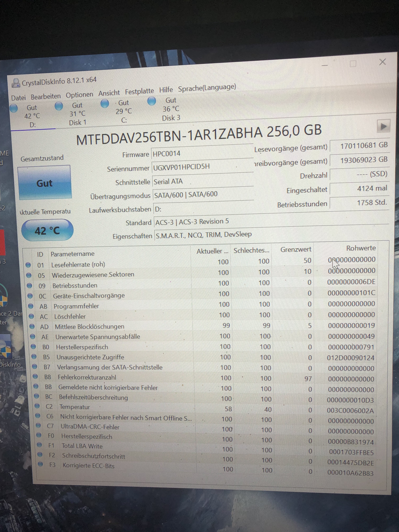The height and width of the screenshot is (532, 399).
Task: Close the CrystalDiskInfo window
Action: pyautogui.click(x=382, y=62)
